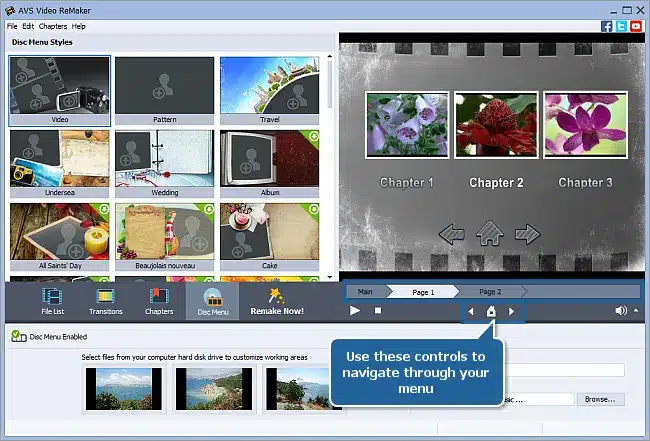Screen dimensions: 650x441
Task: Select the Cake menu style
Action: [x=269, y=237]
